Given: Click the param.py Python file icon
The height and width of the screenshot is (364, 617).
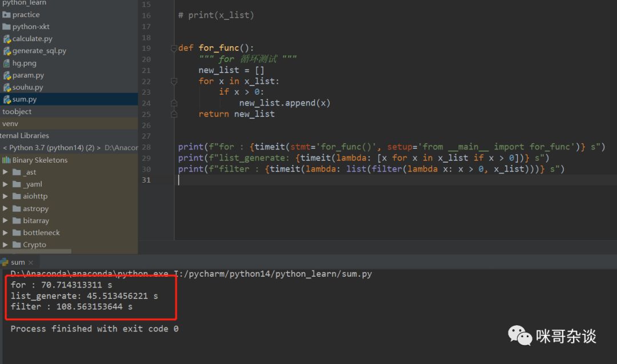Looking at the screenshot, I should pyautogui.click(x=7, y=75).
